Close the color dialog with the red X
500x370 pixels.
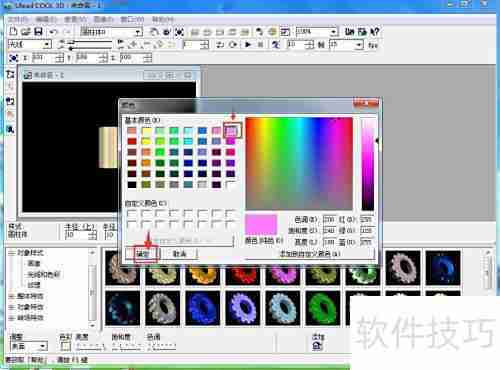pyautogui.click(x=366, y=104)
